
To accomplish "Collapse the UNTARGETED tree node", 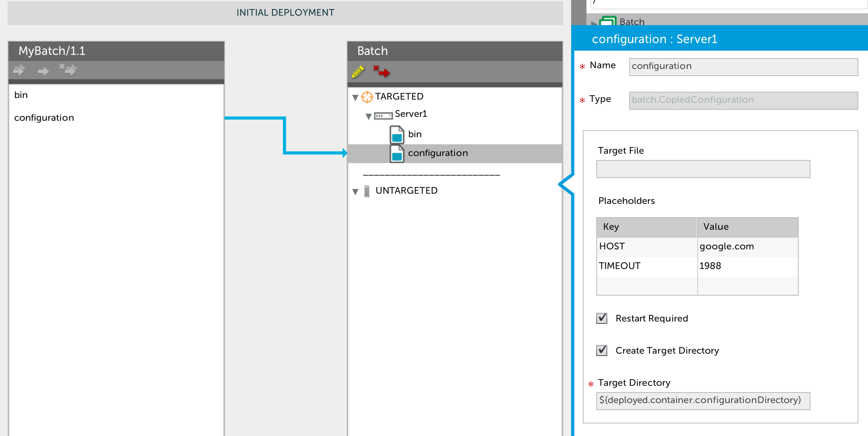I will coord(356,192).
